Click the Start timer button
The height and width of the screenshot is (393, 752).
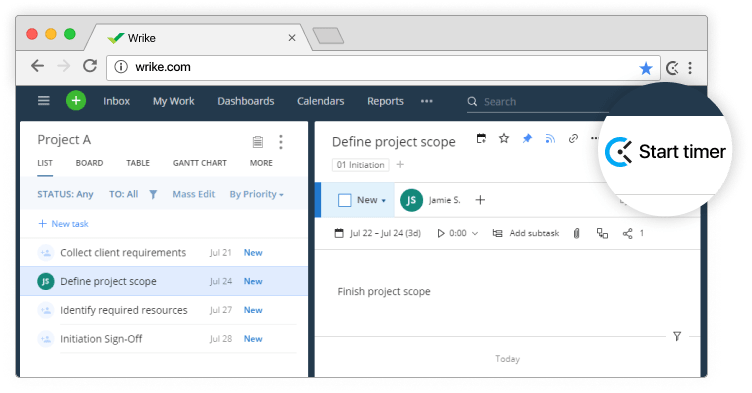point(665,152)
